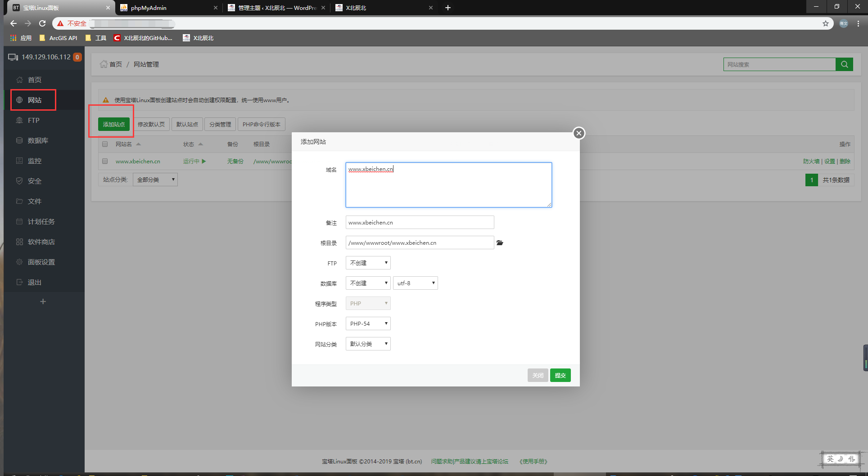Open the X北辰北 bookmark
Image resolution: width=868 pixels, height=476 pixels.
pyautogui.click(x=198, y=38)
